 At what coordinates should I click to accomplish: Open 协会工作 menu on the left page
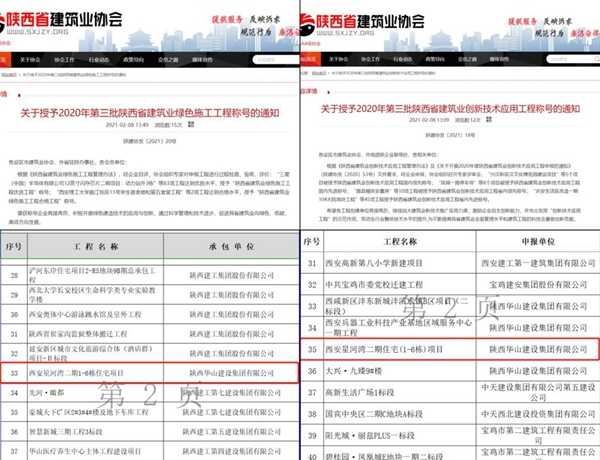tap(65, 60)
